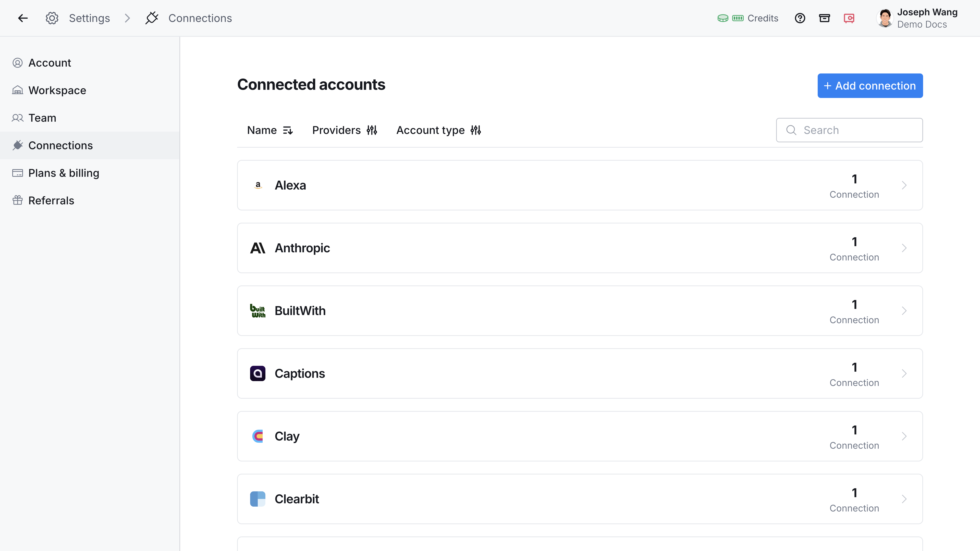The width and height of the screenshot is (980, 551).
Task: Click the red screen record icon
Action: coord(849,18)
